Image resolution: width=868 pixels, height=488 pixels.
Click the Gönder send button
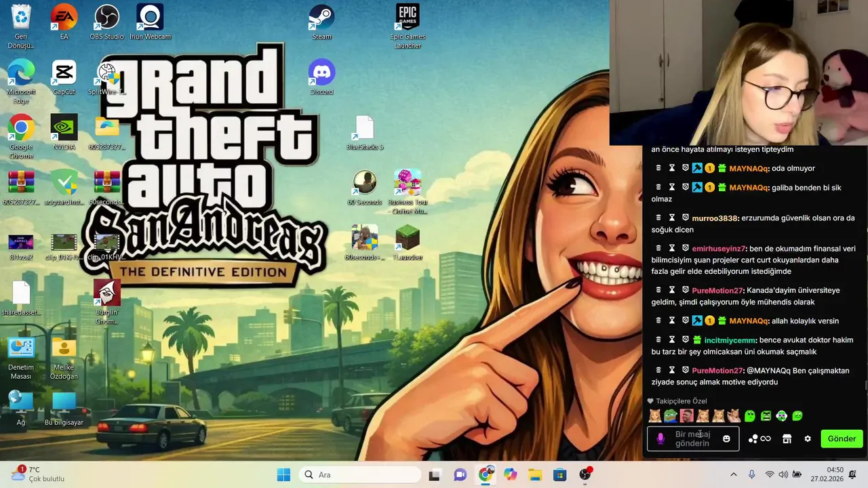pyautogui.click(x=842, y=439)
